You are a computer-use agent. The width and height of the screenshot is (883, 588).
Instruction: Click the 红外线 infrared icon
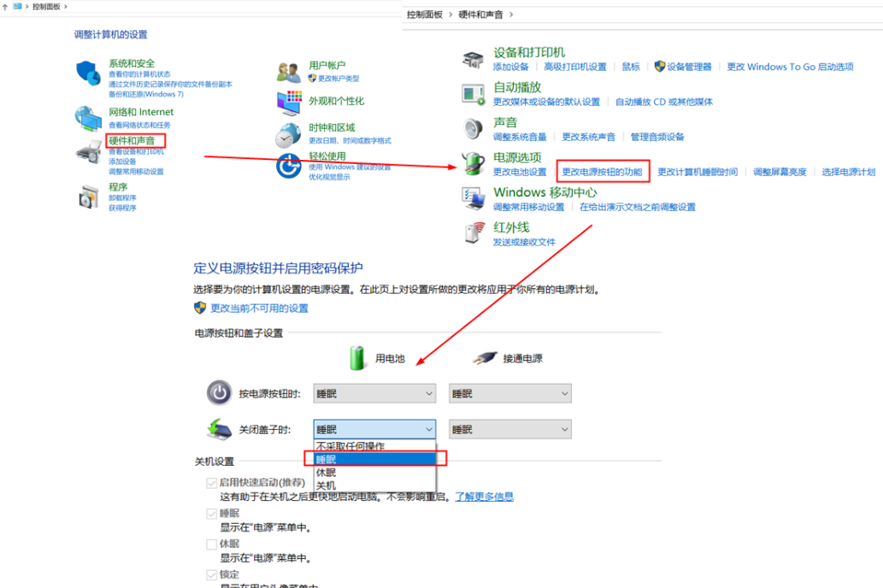474,233
